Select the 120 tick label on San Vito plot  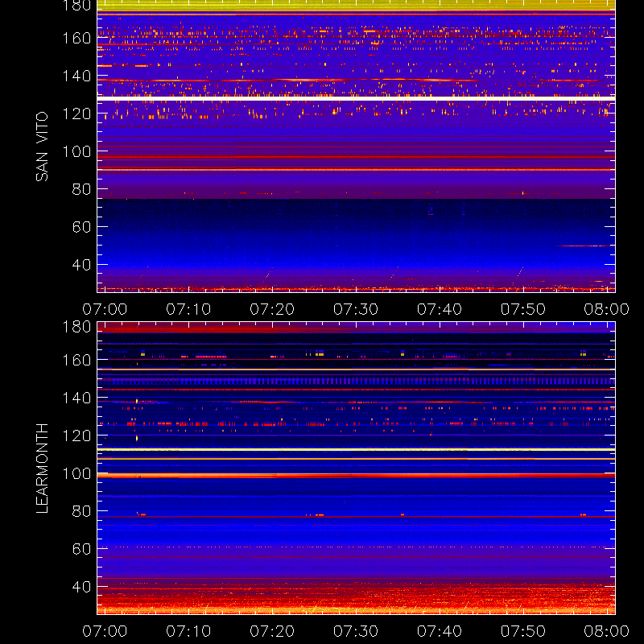click(x=76, y=114)
